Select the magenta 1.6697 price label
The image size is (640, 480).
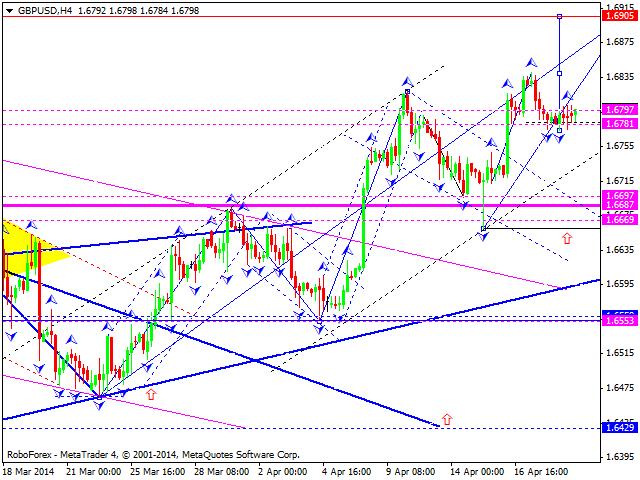tap(620, 195)
